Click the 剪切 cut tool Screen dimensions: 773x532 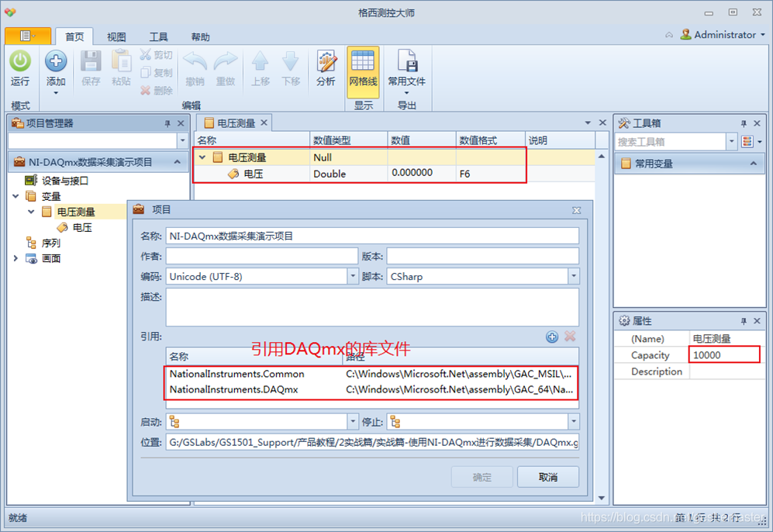click(157, 55)
